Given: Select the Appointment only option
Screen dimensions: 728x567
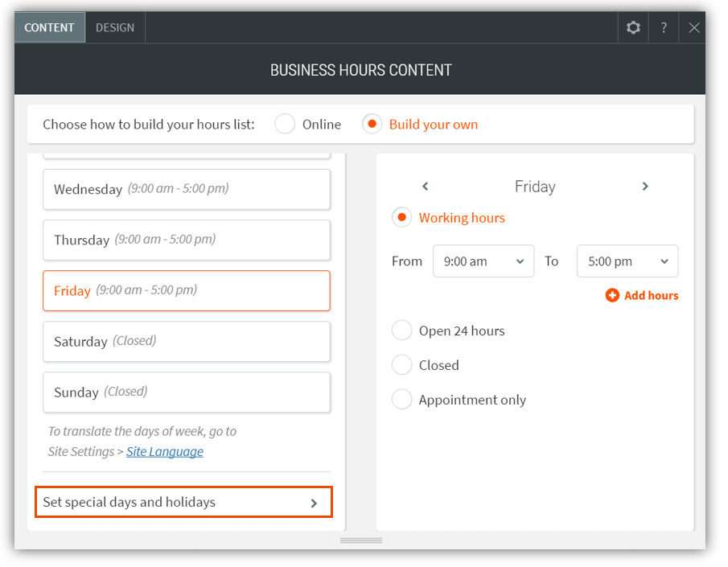Looking at the screenshot, I should tap(402, 400).
